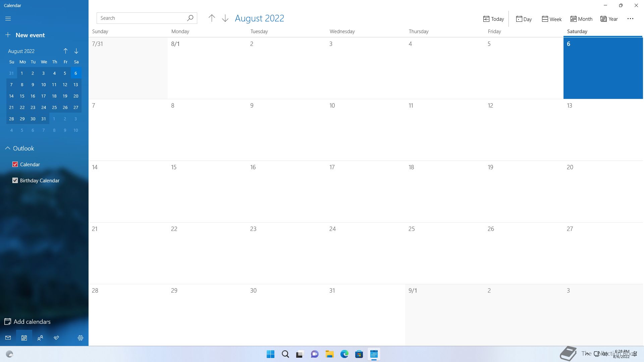Open the widgets icon on taskbar
This screenshot has height=362, width=644.
[9, 354]
